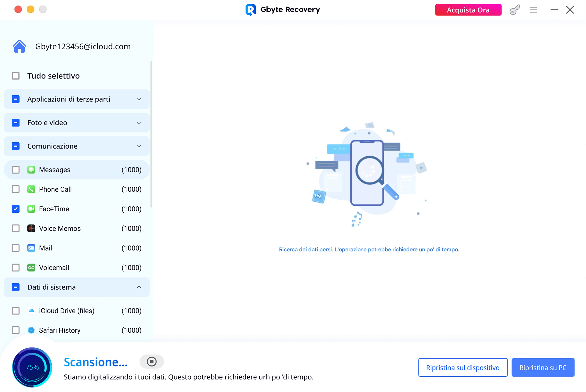The image size is (586, 392).
Task: Expand the Foto e video section arrow
Action: [x=139, y=123]
